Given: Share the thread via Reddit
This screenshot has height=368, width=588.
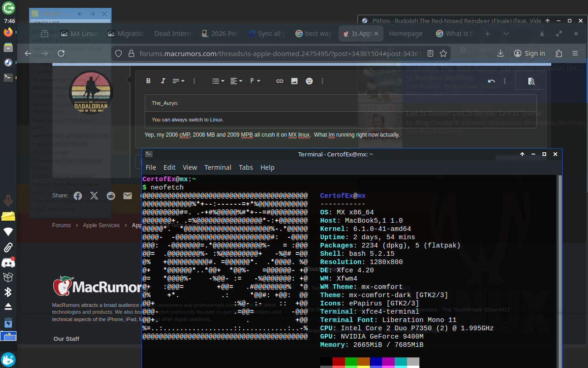Looking at the screenshot, I should [x=111, y=195].
